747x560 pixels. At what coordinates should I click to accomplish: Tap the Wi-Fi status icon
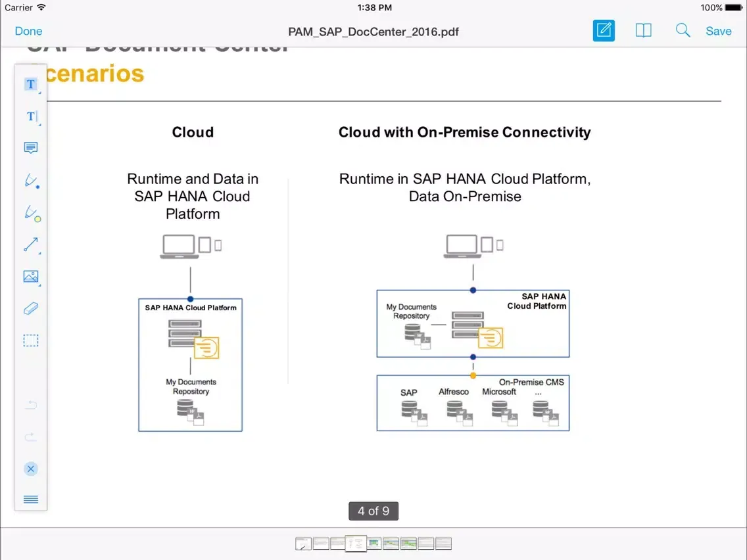(x=41, y=7)
